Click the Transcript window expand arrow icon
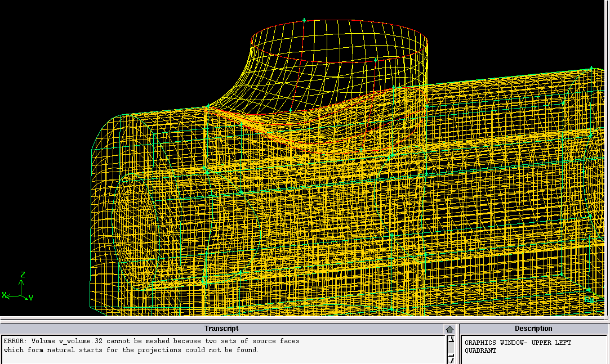This screenshot has height=364, width=610. (449, 329)
